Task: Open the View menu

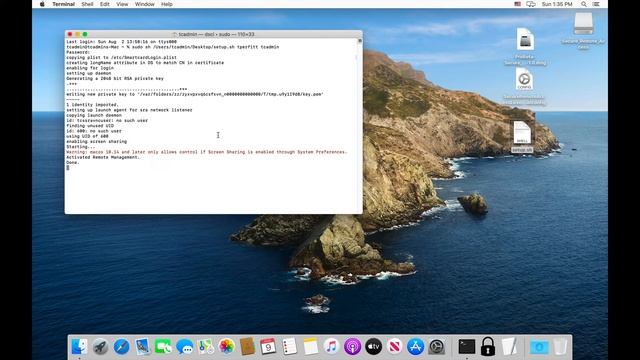Action: pyautogui.click(x=122, y=4)
